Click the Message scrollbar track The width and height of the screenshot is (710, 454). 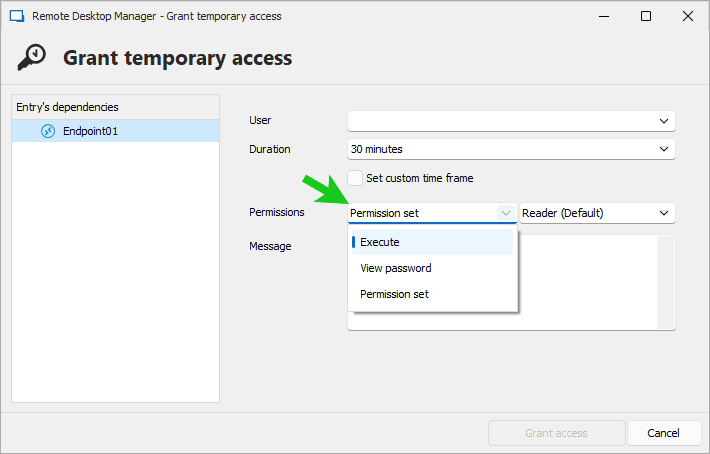point(666,282)
